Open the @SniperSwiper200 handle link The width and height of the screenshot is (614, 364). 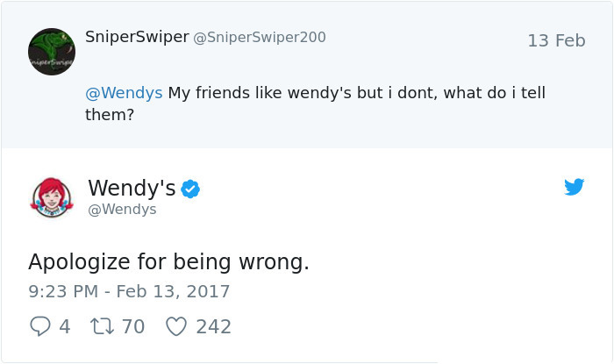(259, 37)
